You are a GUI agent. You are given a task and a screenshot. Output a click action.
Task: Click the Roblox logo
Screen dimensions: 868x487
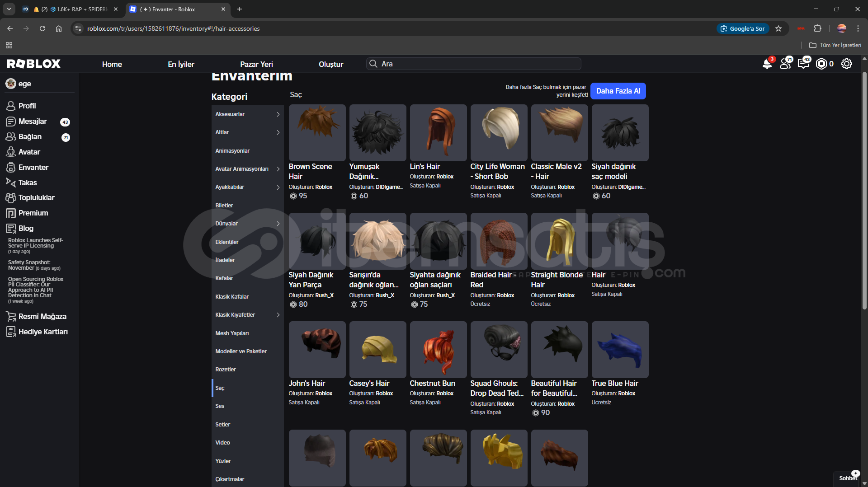click(34, 64)
